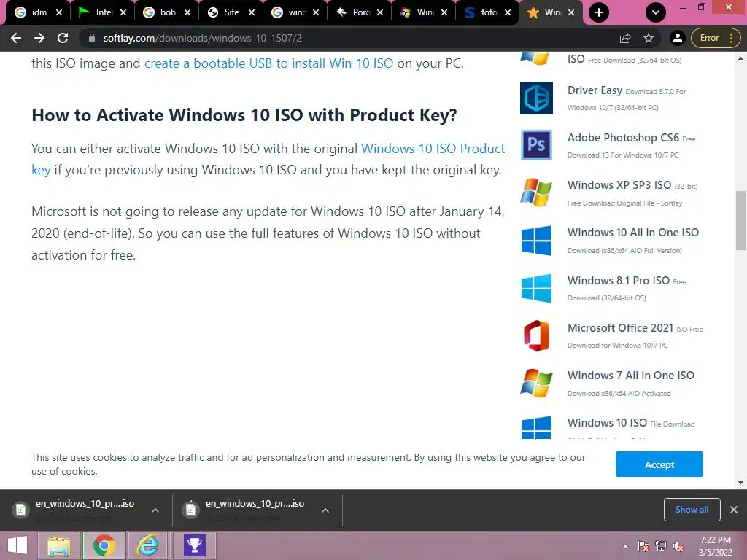The height and width of the screenshot is (560, 747).
Task: Click the Windows 8.1 Pro ISO logo
Action: click(536, 288)
